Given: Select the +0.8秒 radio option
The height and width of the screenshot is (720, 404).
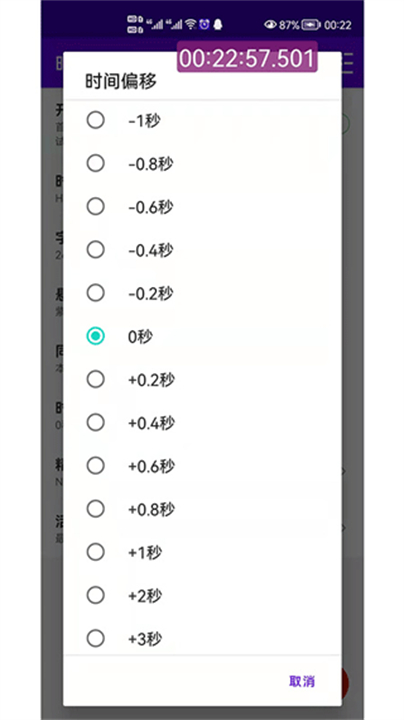Looking at the screenshot, I should (x=202, y=509).
